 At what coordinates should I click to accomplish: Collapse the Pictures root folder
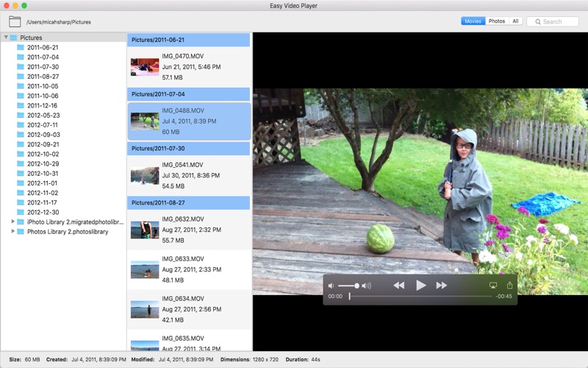tap(6, 38)
